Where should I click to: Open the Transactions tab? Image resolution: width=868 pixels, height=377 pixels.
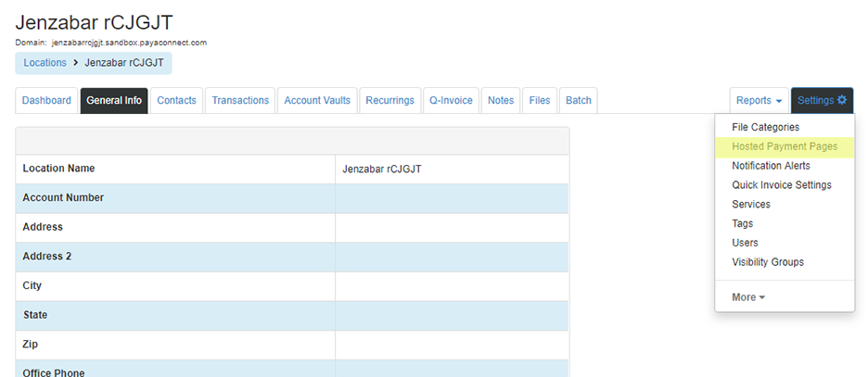pos(240,101)
